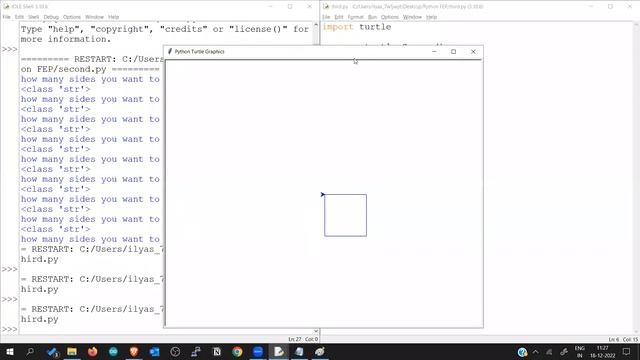Open Outlook from the taskbar

coord(154,351)
